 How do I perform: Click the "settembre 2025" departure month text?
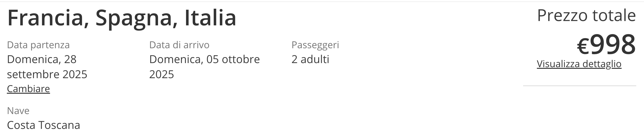[x=47, y=74]
